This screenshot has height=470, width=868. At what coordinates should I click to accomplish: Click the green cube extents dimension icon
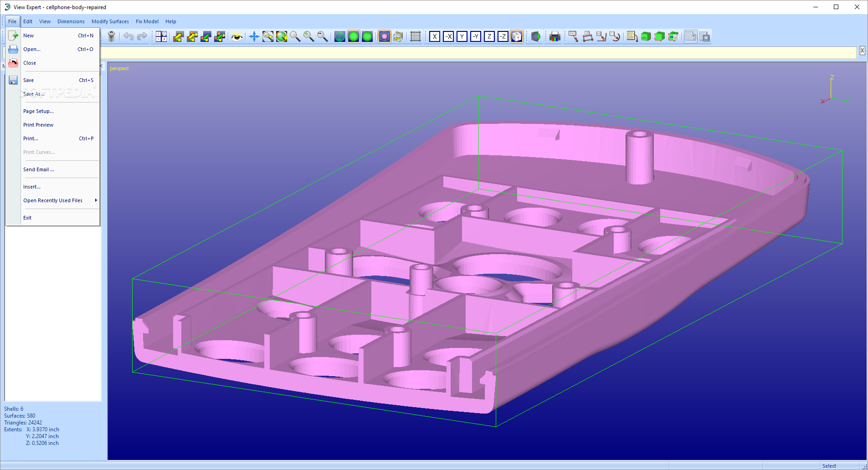coord(659,36)
